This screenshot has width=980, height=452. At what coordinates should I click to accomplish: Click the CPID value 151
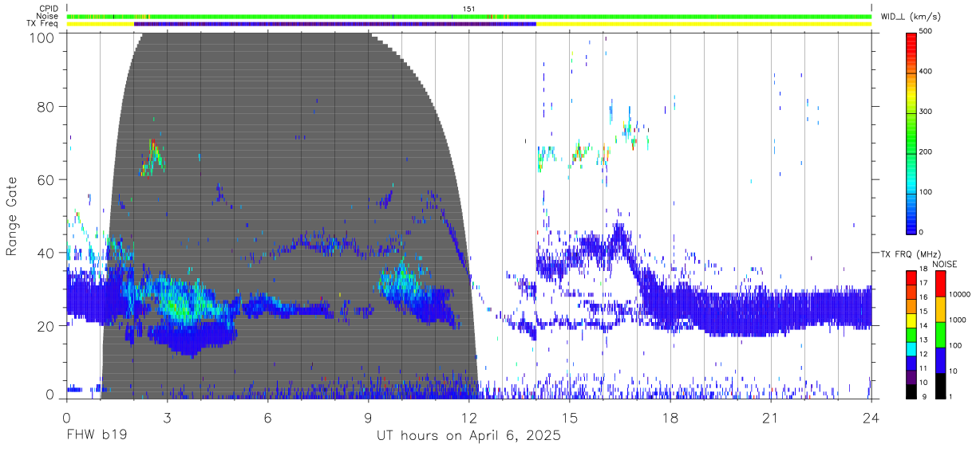click(x=469, y=9)
